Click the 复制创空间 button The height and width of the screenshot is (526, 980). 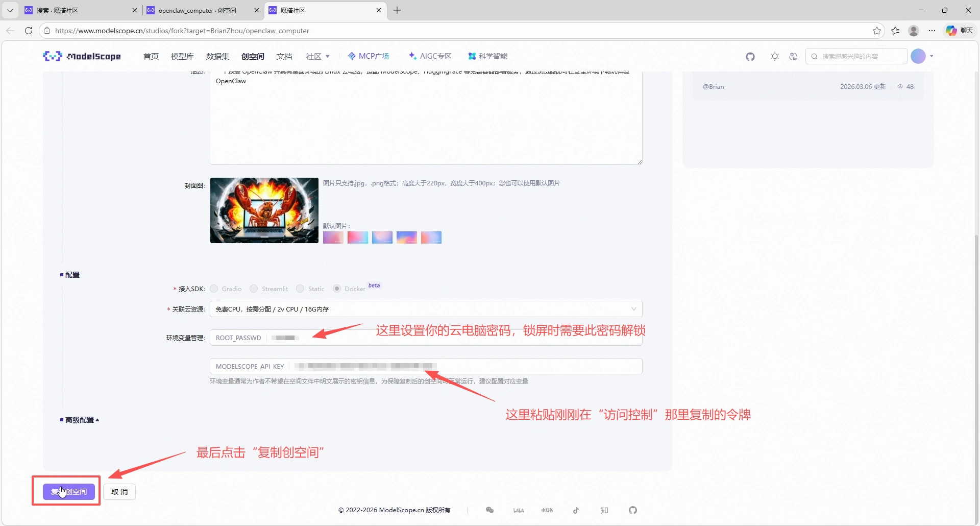pos(69,492)
